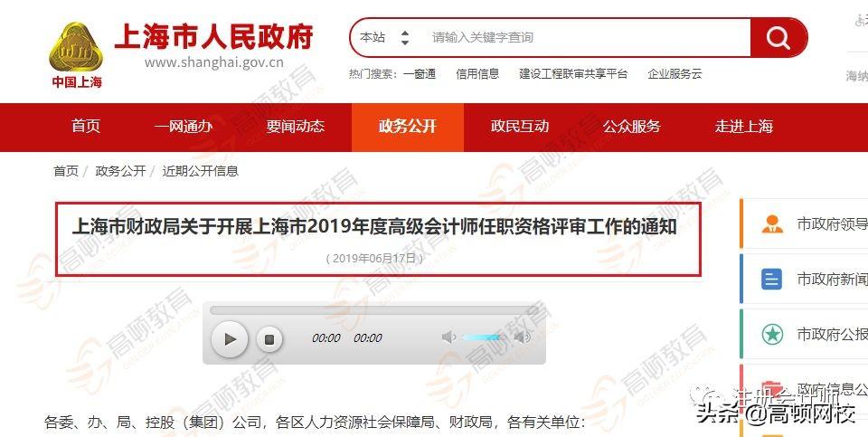Seek on the audio progress bar
This screenshot has height=437, width=868.
coord(373,310)
